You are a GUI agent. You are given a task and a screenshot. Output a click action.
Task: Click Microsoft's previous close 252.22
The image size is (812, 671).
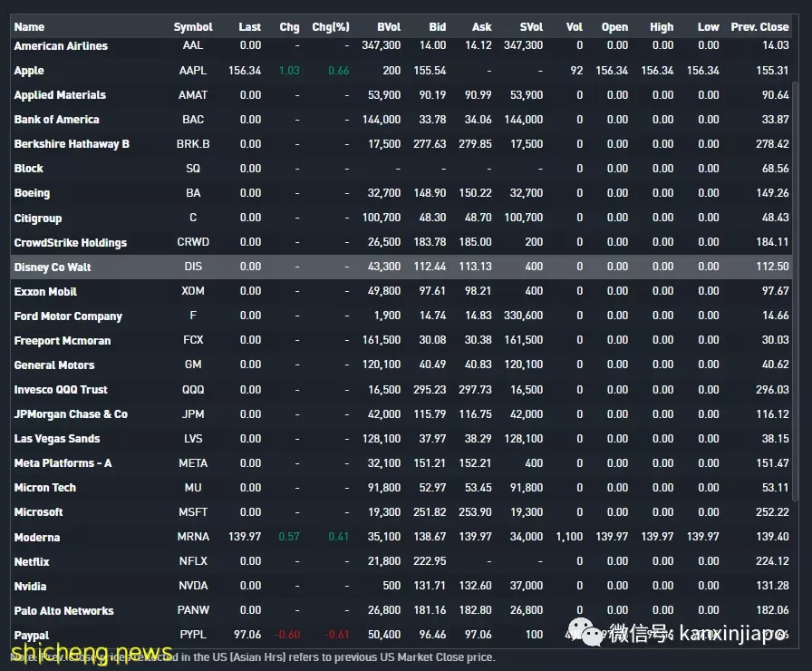[x=772, y=512]
